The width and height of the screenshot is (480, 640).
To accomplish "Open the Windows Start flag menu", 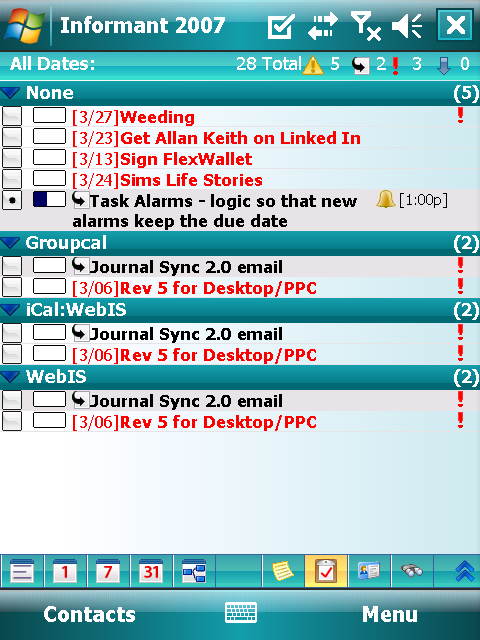I will click(24, 25).
